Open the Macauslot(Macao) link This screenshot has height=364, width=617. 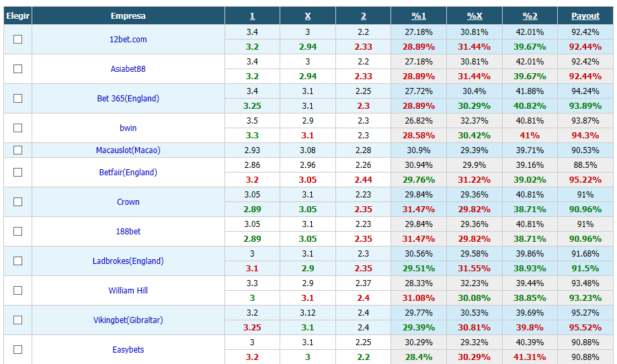click(128, 150)
